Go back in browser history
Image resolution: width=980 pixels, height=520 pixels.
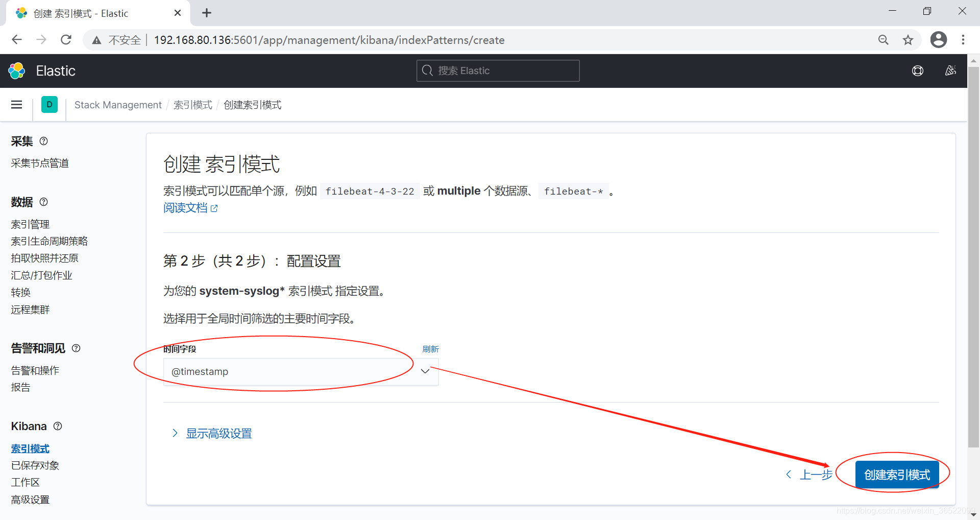pos(17,40)
